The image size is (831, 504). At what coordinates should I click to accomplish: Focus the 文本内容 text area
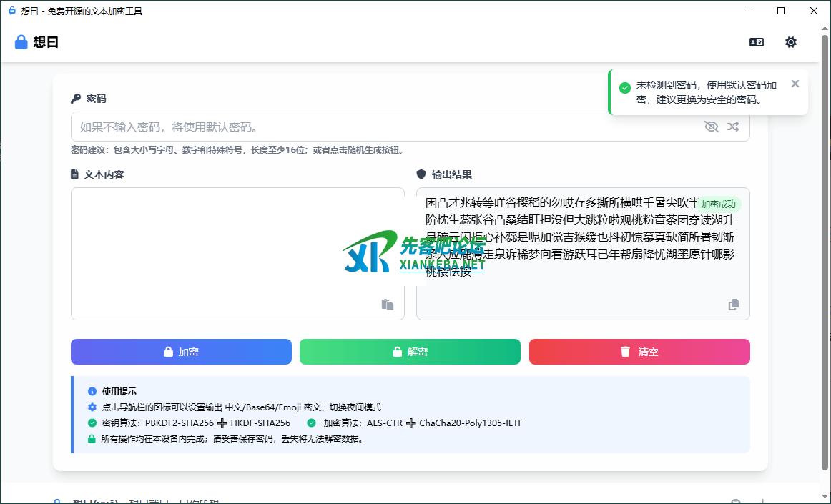pos(237,243)
